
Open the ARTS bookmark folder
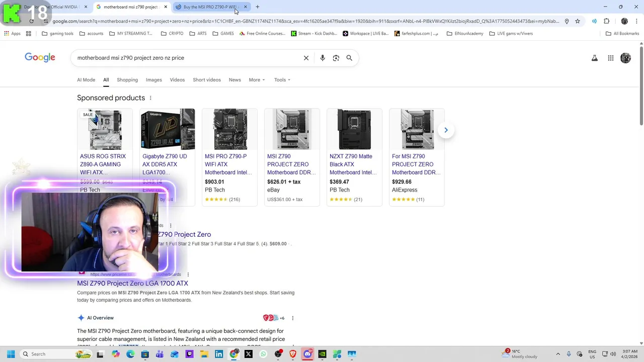coord(198,34)
